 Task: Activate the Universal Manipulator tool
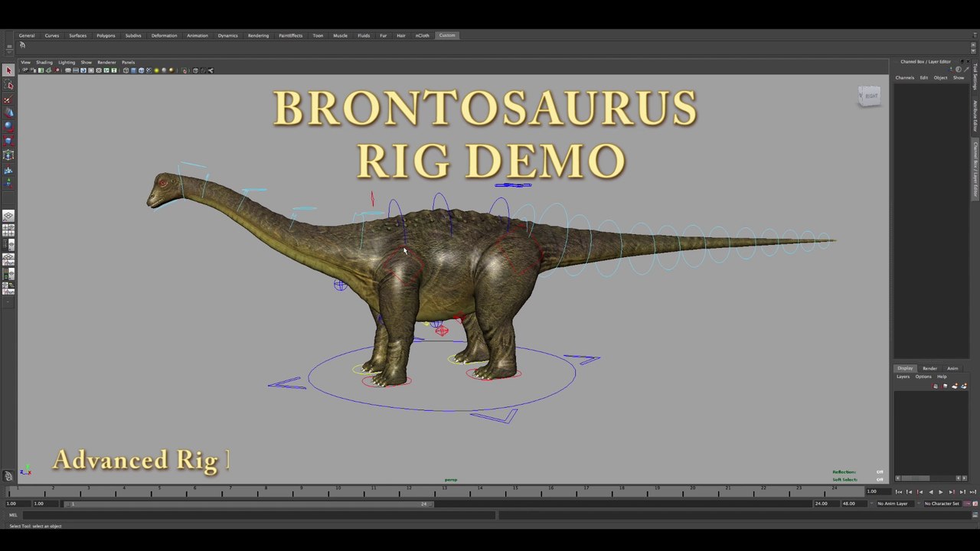tap(8, 155)
